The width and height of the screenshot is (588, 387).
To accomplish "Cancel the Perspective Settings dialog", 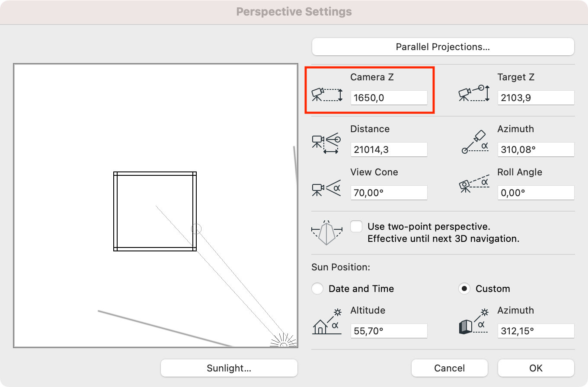I will [450, 368].
